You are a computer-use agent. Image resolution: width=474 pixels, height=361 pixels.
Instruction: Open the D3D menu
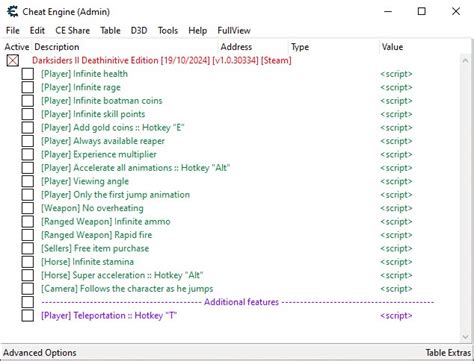click(139, 30)
